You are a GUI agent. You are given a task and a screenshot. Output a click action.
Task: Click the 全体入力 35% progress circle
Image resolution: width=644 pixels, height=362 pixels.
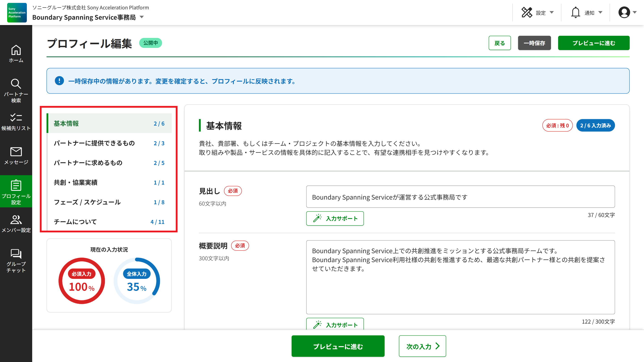137,281
